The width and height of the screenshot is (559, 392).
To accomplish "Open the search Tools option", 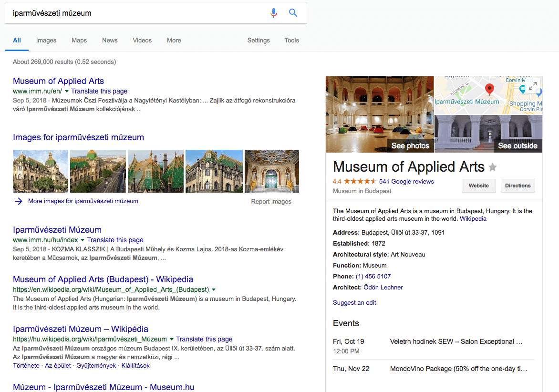I will (291, 40).
